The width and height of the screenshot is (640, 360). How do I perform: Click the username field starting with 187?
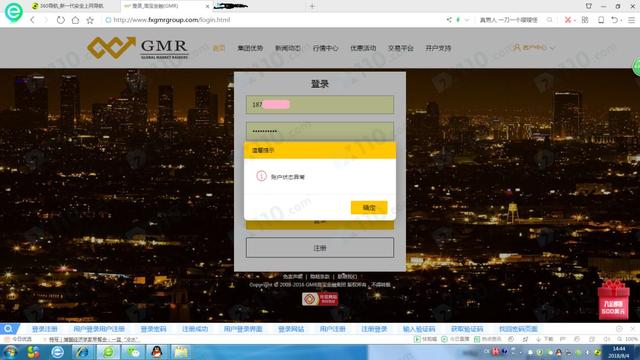point(320,104)
